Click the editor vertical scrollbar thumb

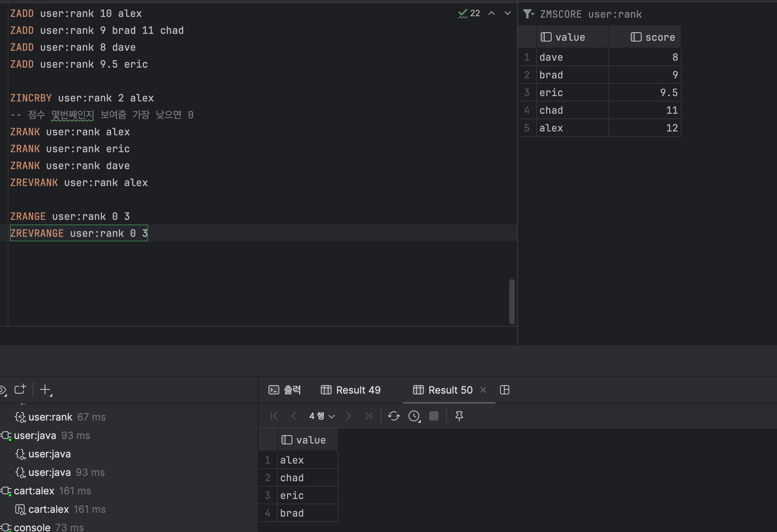click(512, 301)
